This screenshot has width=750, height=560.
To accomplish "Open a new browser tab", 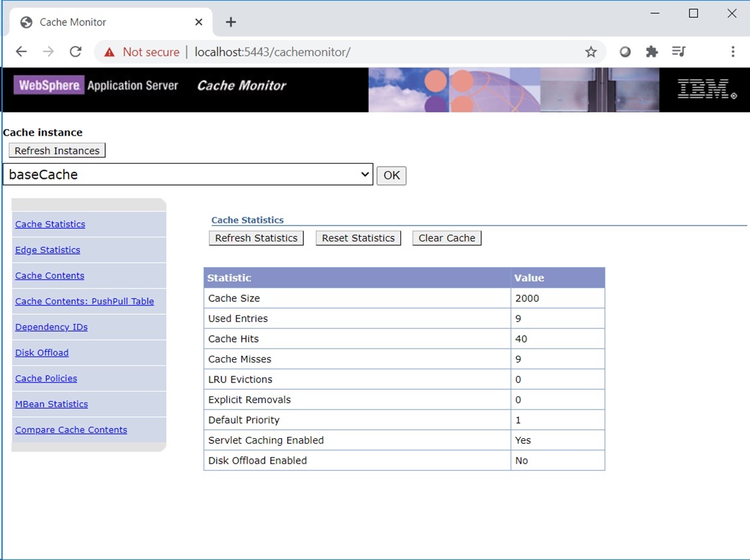I will (231, 22).
